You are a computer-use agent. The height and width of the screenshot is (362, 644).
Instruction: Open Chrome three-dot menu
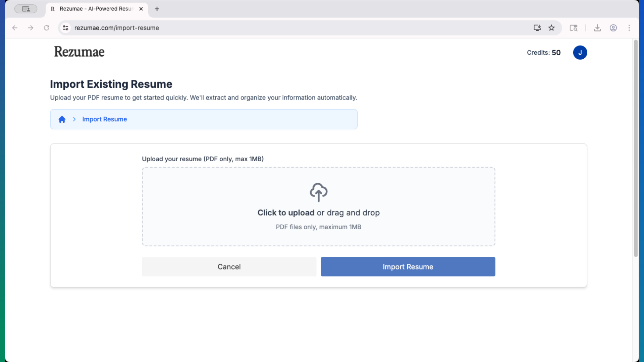pyautogui.click(x=629, y=28)
